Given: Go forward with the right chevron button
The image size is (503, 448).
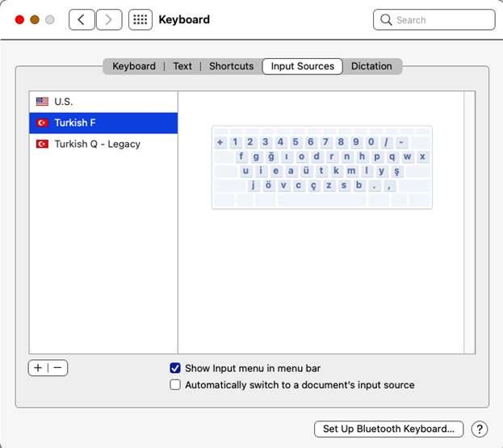Looking at the screenshot, I should coord(109,20).
